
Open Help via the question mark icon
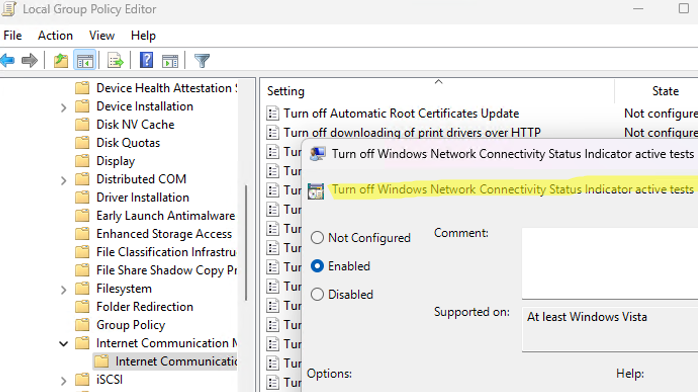(146, 60)
